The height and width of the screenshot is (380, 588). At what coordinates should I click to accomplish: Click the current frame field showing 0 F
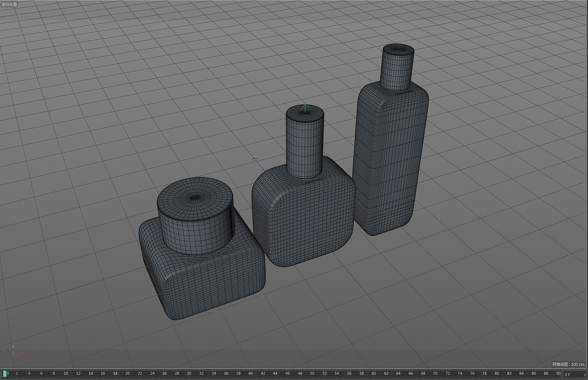[x=574, y=374]
